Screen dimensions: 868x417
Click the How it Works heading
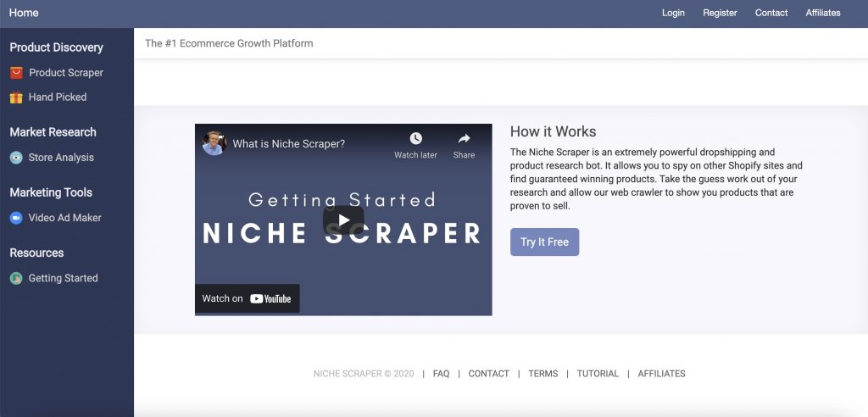(553, 132)
